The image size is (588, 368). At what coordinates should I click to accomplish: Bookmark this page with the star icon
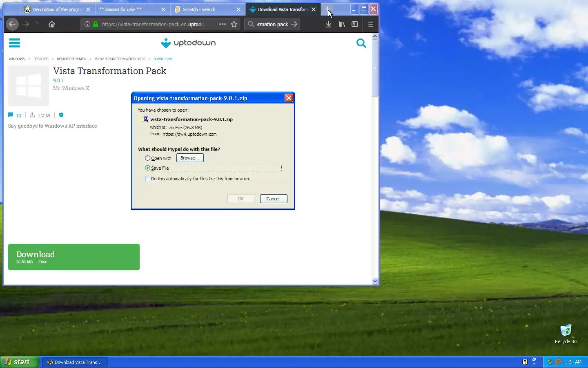[234, 24]
